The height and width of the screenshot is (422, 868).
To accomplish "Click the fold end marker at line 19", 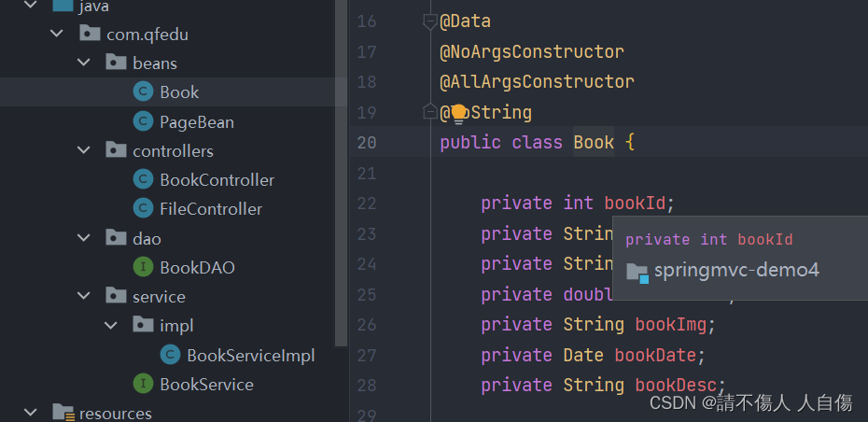I will (x=430, y=112).
